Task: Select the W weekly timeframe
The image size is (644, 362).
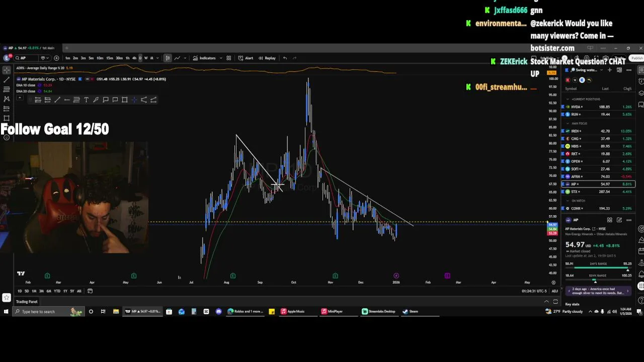Action: (x=146, y=58)
